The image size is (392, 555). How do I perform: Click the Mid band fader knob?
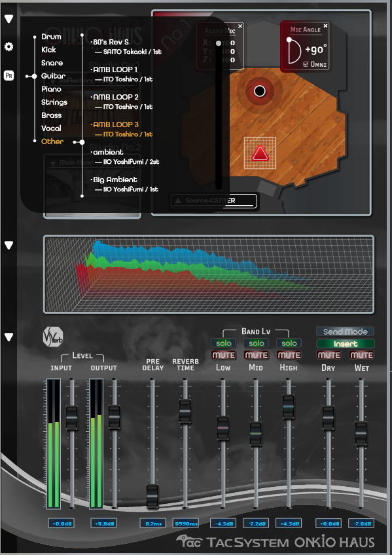[256, 434]
